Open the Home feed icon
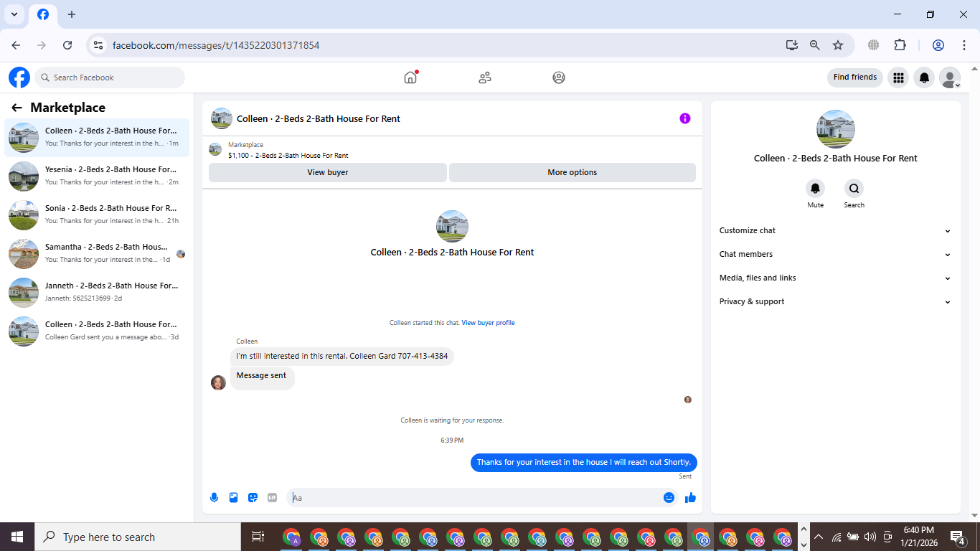 click(410, 77)
